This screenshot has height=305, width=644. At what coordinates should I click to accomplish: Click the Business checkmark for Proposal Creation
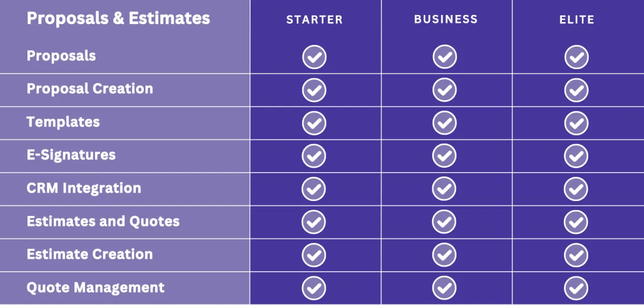pyautogui.click(x=445, y=90)
